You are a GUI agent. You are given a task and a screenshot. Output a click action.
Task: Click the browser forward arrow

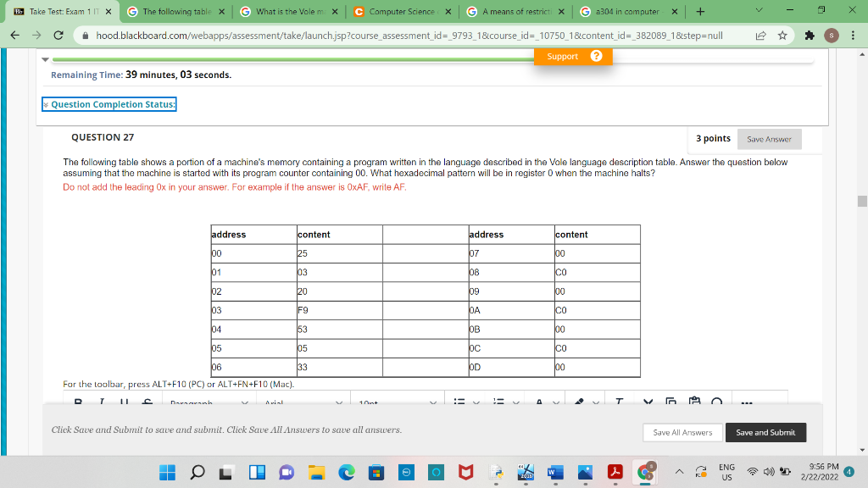[x=36, y=36]
